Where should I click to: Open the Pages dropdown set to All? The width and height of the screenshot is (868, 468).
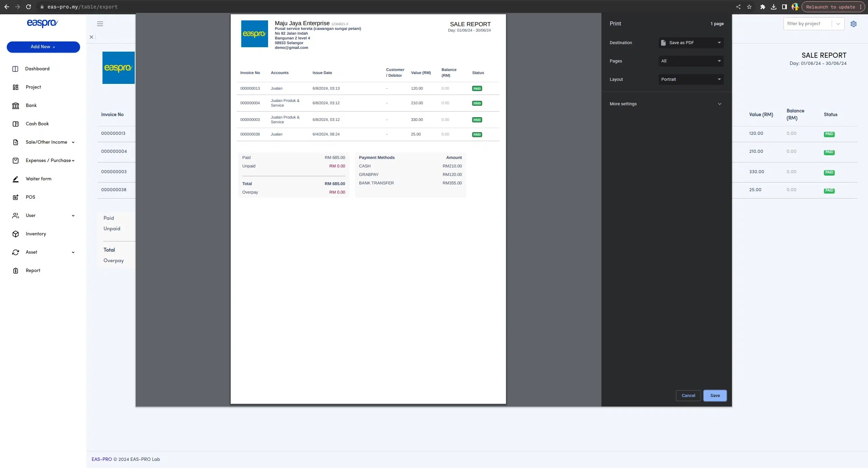point(691,61)
